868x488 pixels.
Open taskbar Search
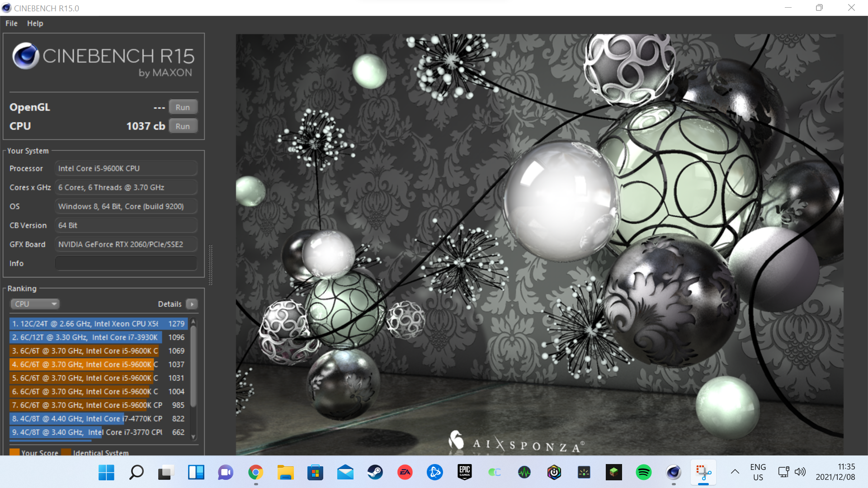pos(136,473)
